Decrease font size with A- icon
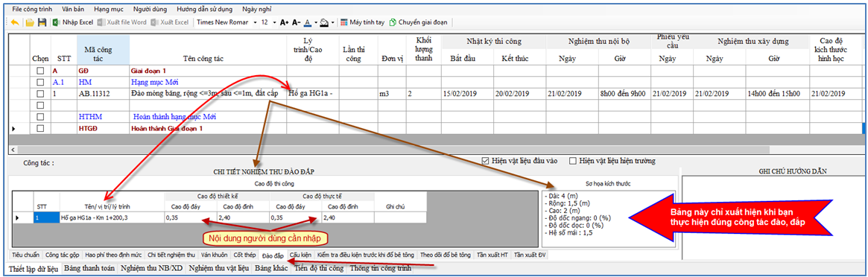 (x=296, y=22)
